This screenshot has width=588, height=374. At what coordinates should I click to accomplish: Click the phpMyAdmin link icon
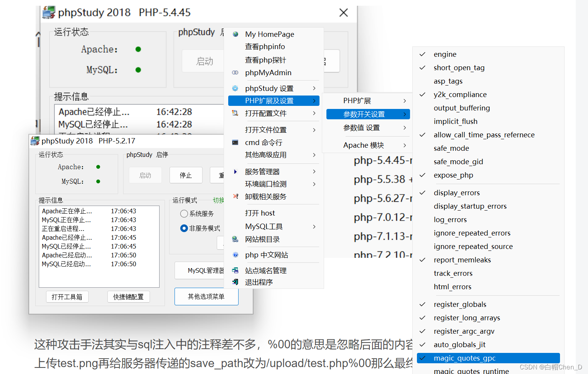[235, 72]
